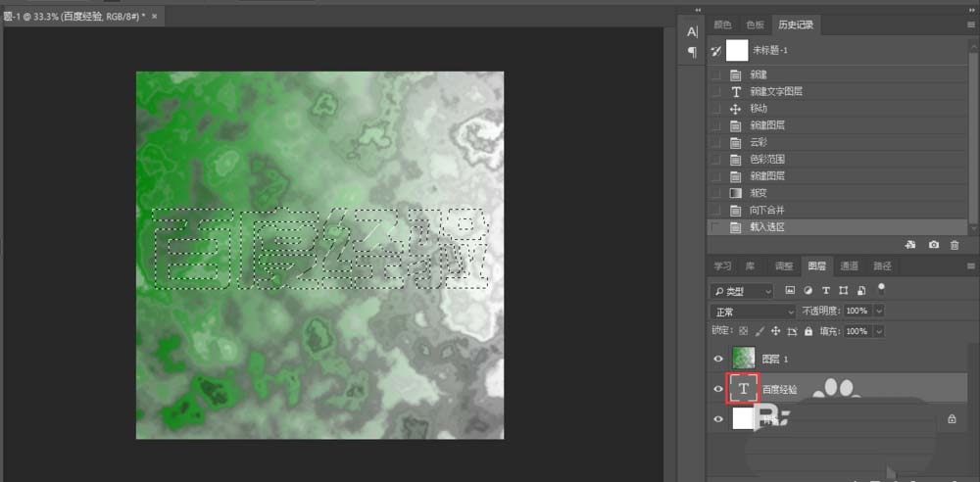Switch to the 学习 tab
Viewport: 980px width, 482px height.
pos(722,266)
